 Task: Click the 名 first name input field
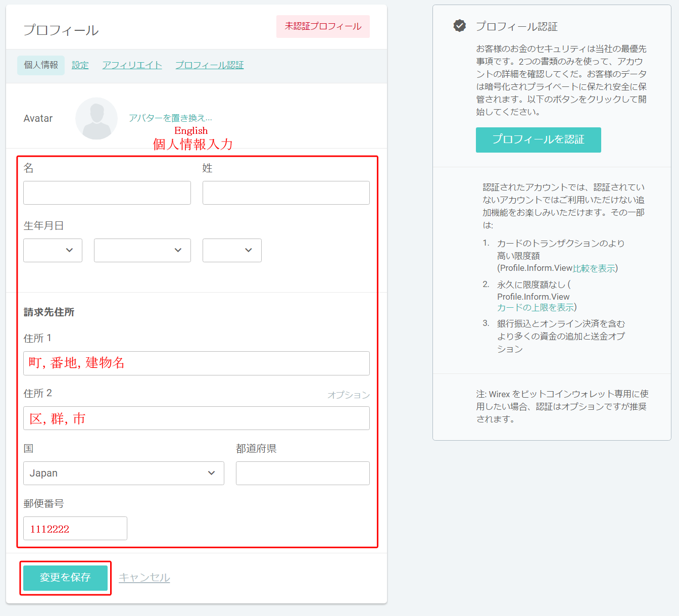click(x=107, y=193)
